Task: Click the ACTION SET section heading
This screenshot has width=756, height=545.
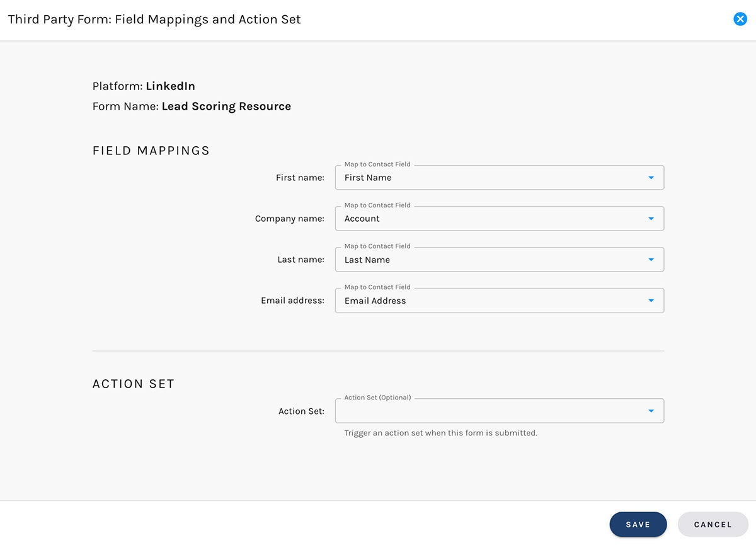Action: pyautogui.click(x=133, y=384)
